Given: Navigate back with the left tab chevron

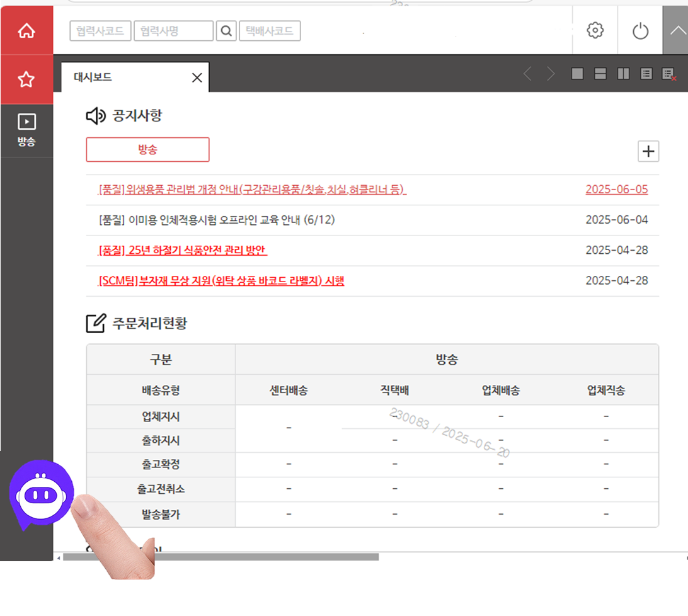Looking at the screenshot, I should pos(527,74).
